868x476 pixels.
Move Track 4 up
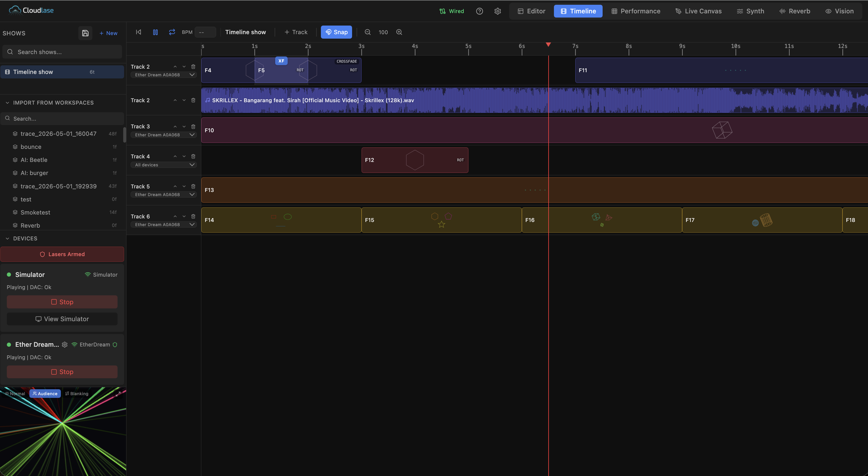pos(175,157)
